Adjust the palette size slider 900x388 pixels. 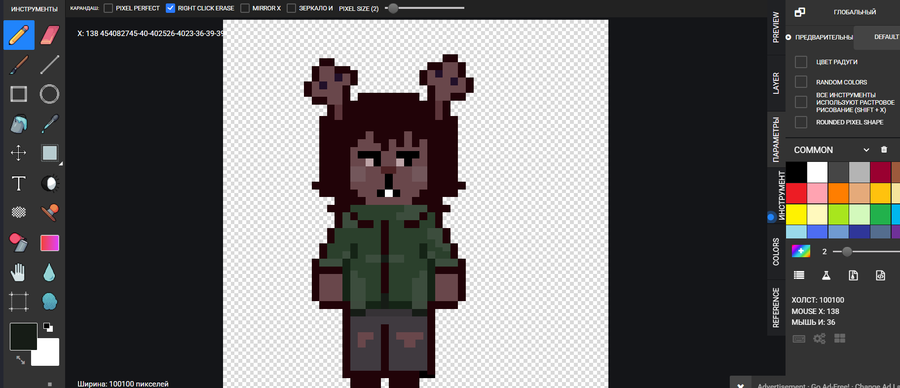[x=866, y=251]
